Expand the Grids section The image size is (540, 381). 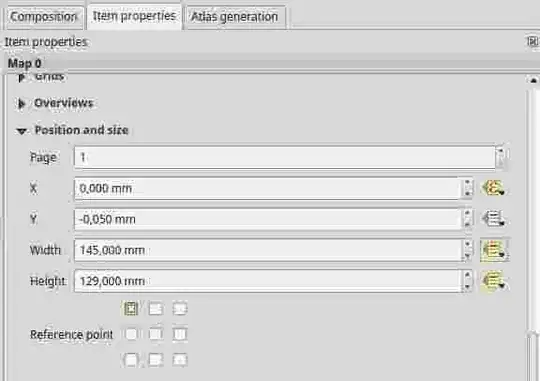click(21, 77)
